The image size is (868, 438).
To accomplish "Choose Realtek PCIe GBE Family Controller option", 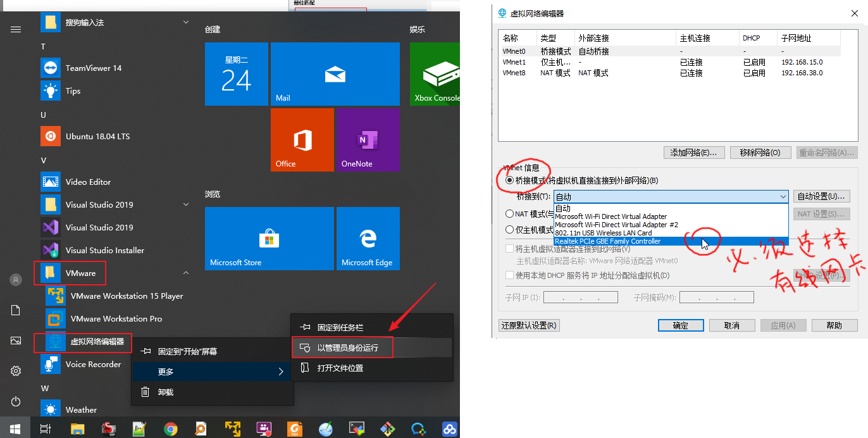I will (671, 241).
